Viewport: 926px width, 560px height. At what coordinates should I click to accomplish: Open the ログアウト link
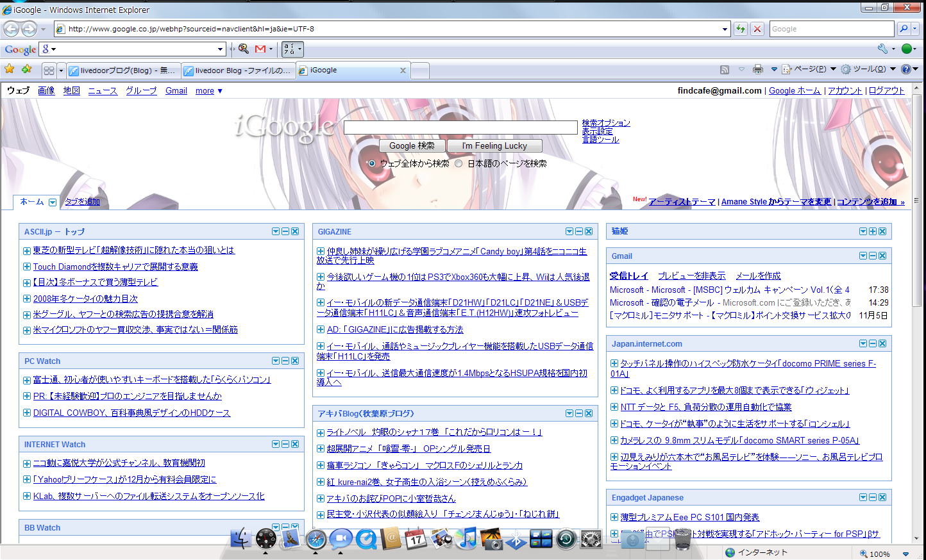pyautogui.click(x=887, y=91)
